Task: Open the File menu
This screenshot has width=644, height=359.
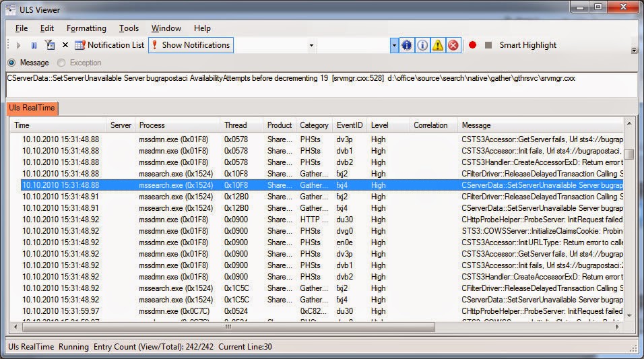Action: 22,28
